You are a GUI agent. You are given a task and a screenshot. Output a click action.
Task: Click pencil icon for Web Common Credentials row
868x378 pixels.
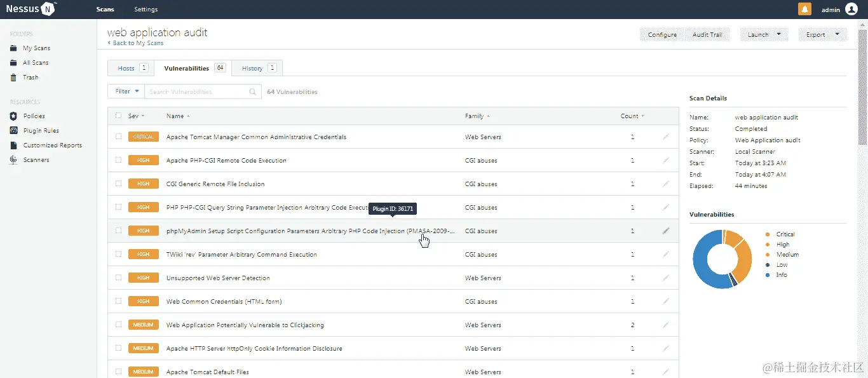(666, 301)
